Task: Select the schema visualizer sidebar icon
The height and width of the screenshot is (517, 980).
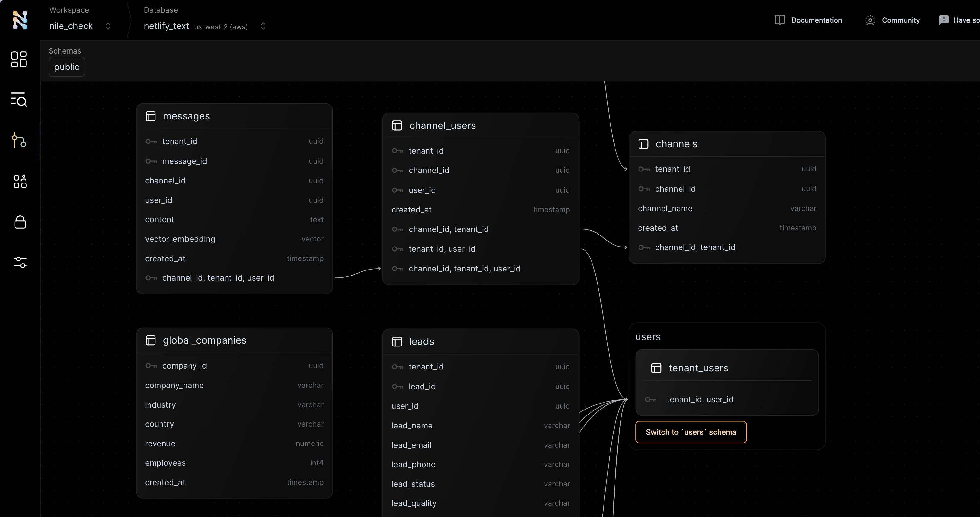Action: 19,140
